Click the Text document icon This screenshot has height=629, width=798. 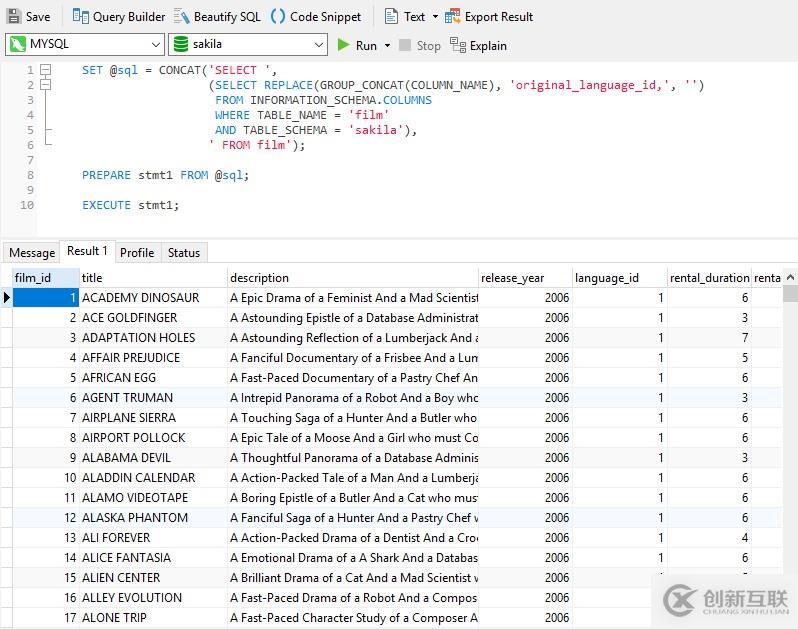pyautogui.click(x=391, y=17)
